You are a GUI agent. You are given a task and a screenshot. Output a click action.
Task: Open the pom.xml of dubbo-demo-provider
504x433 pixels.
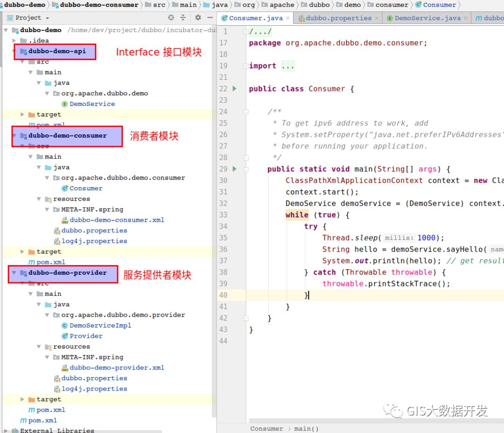[50, 410]
